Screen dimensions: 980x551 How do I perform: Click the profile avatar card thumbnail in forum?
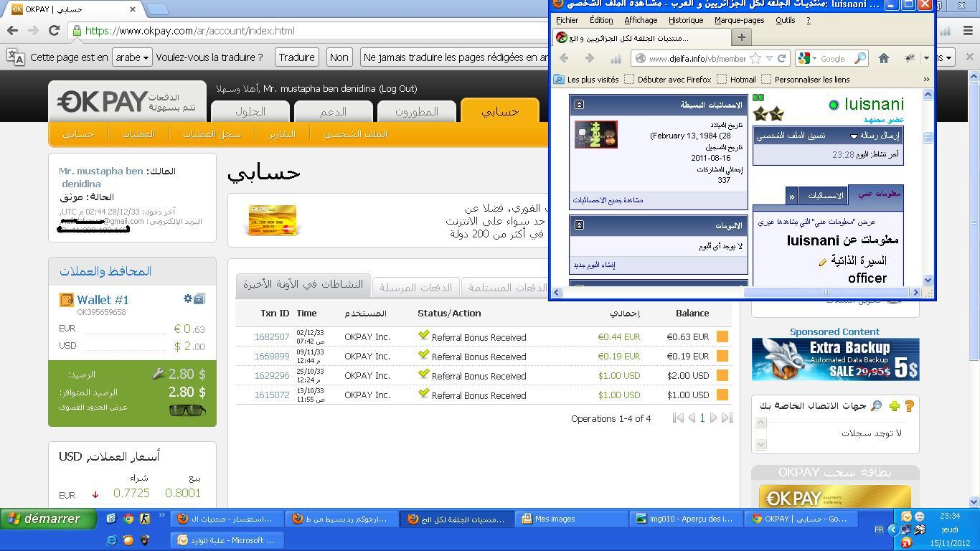[x=595, y=134]
